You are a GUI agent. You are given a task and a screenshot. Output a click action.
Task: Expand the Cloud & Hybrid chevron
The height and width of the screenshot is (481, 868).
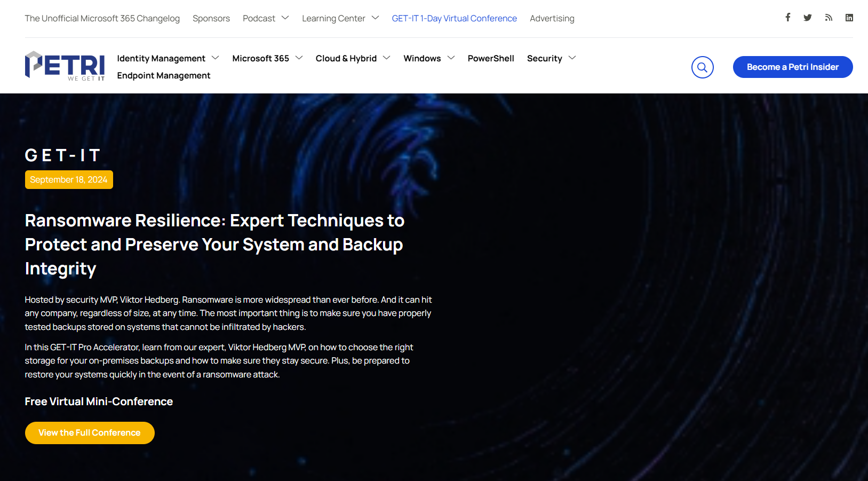[x=387, y=58]
